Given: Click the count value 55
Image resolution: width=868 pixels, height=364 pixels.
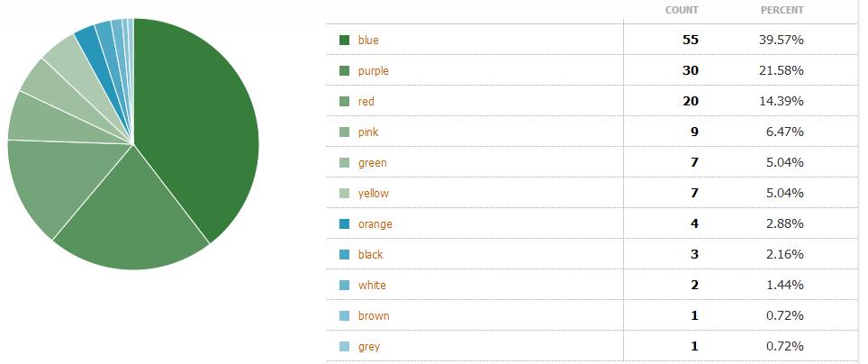Looking at the screenshot, I should point(691,40).
